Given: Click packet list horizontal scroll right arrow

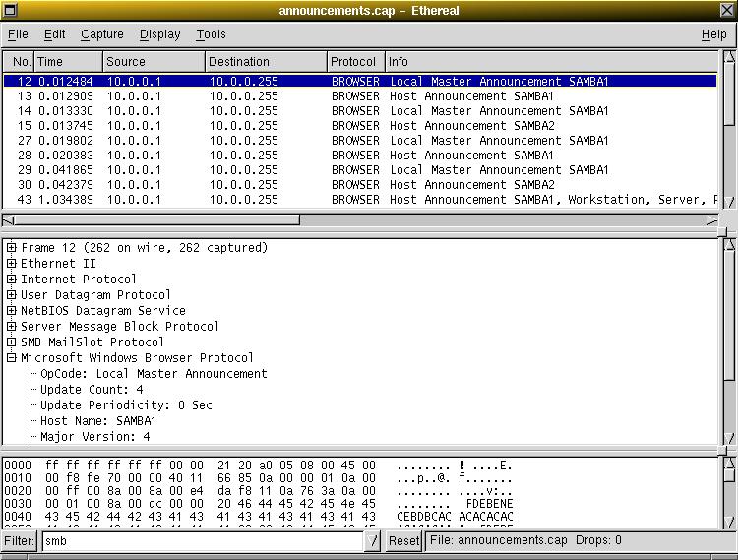Looking at the screenshot, I should click(x=711, y=220).
